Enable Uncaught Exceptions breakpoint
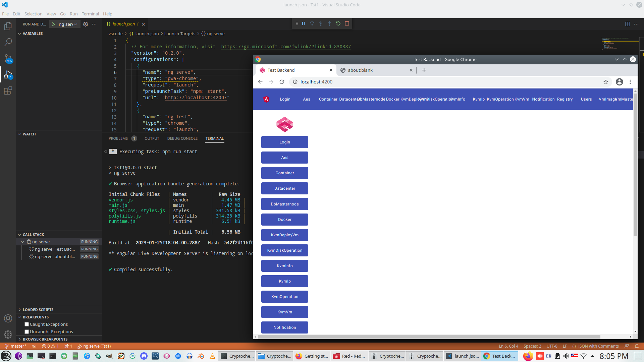This screenshot has height=362, width=644. coord(27,331)
